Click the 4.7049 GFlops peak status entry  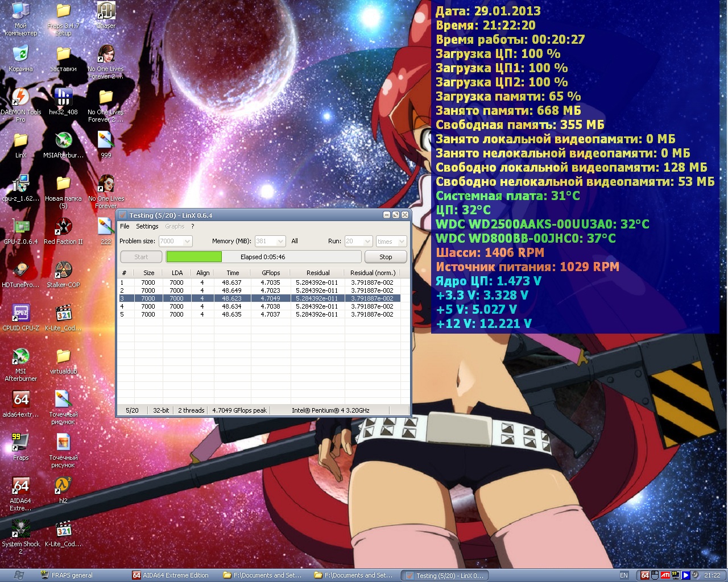pyautogui.click(x=239, y=410)
